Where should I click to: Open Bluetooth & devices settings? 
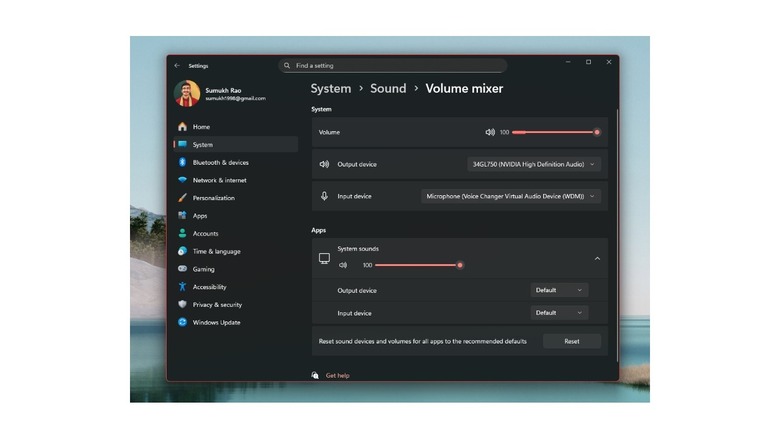(x=220, y=162)
